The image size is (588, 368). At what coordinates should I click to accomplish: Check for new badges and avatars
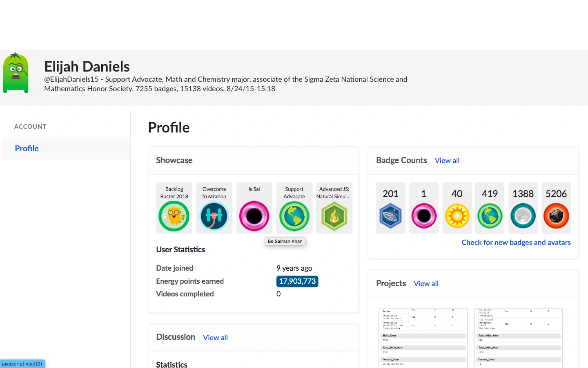pos(516,242)
